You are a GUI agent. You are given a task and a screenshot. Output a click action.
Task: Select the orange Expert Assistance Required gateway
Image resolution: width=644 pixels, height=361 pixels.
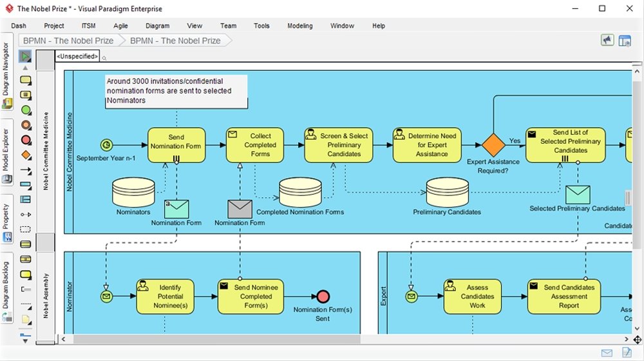point(493,145)
